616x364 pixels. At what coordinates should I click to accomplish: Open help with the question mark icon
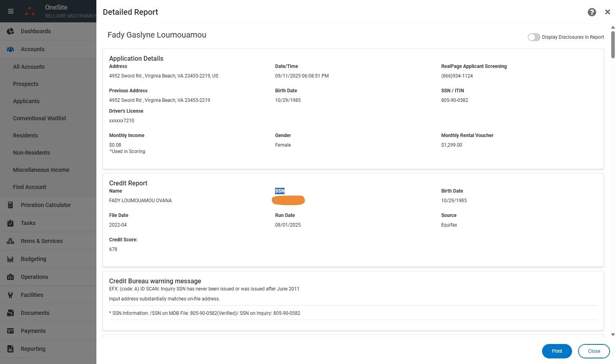click(x=592, y=12)
